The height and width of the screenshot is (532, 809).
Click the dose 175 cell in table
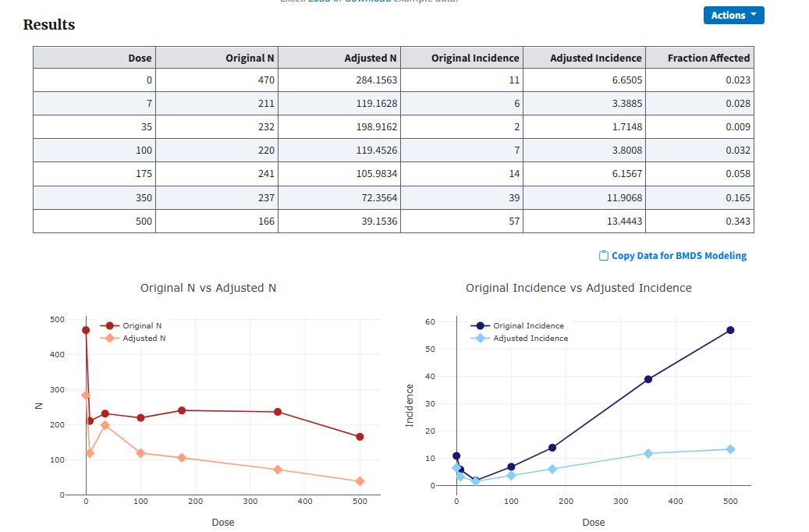click(94, 174)
